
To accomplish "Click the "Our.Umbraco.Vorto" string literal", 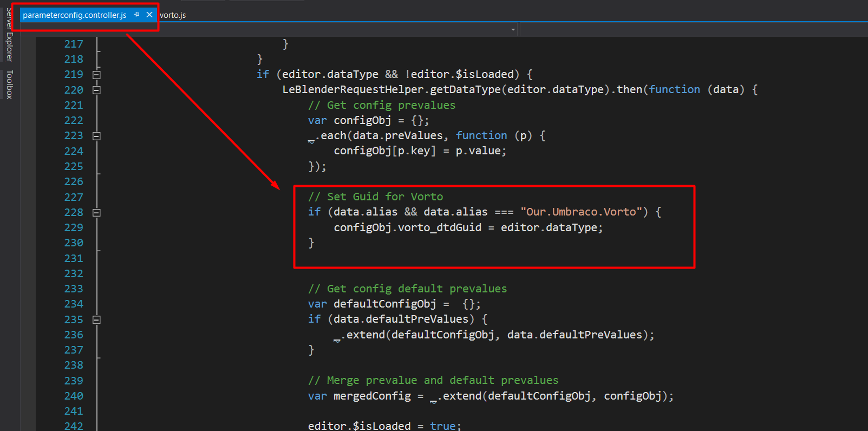I will pyautogui.click(x=584, y=212).
